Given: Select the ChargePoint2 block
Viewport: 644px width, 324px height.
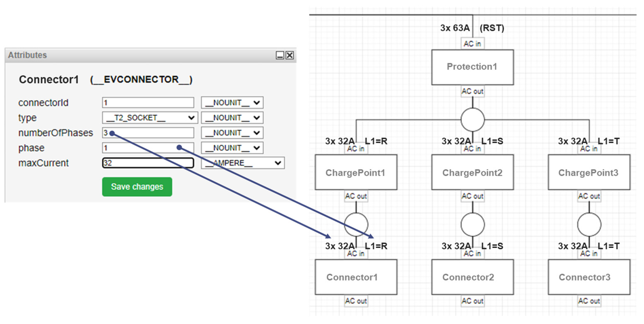Looking at the screenshot, I should [x=472, y=172].
